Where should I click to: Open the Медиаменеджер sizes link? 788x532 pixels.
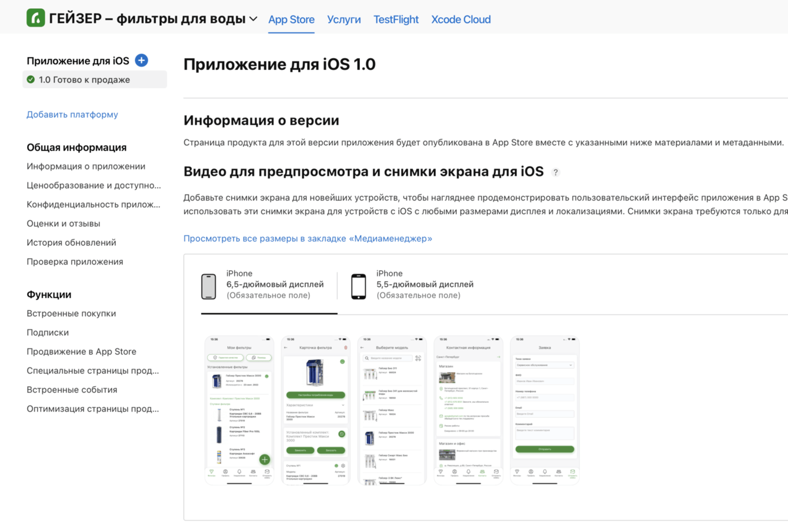pyautogui.click(x=308, y=239)
